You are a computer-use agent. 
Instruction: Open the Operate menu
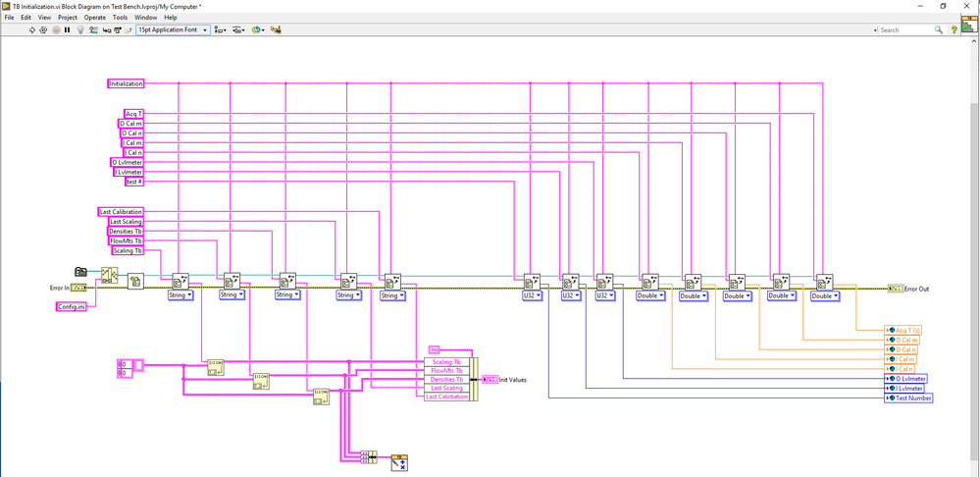tap(95, 18)
